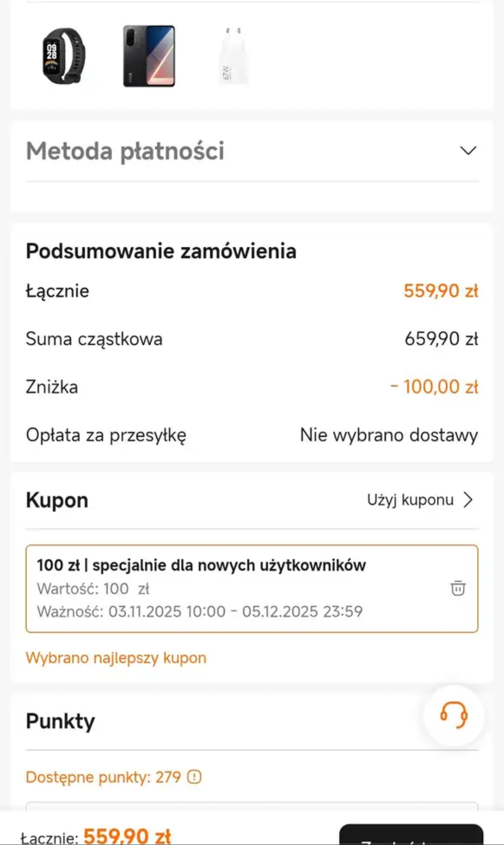The height and width of the screenshot is (845, 504).
Task: Open the Użyj kuponu link
Action: point(410,500)
